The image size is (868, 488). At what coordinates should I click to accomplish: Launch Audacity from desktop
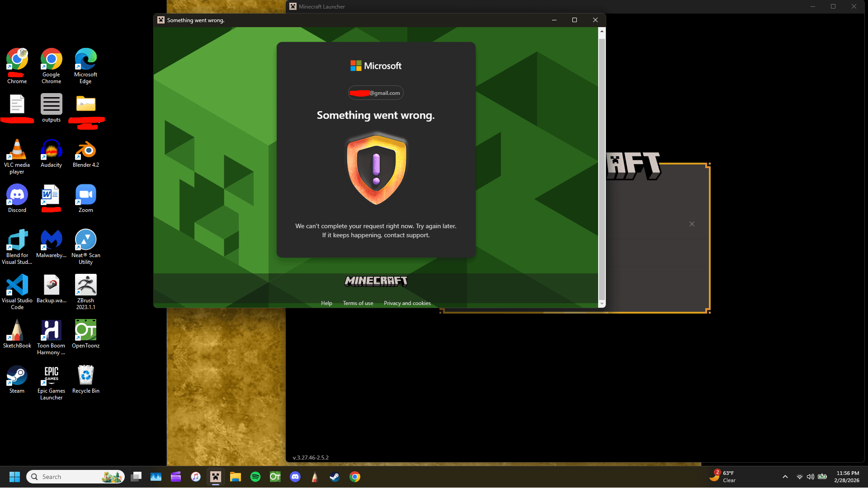click(51, 155)
